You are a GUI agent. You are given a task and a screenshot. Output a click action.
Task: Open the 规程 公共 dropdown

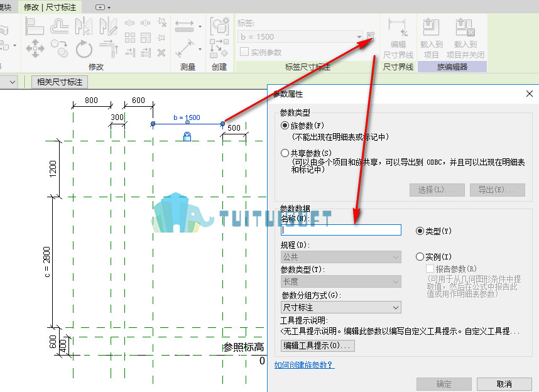pos(341,257)
